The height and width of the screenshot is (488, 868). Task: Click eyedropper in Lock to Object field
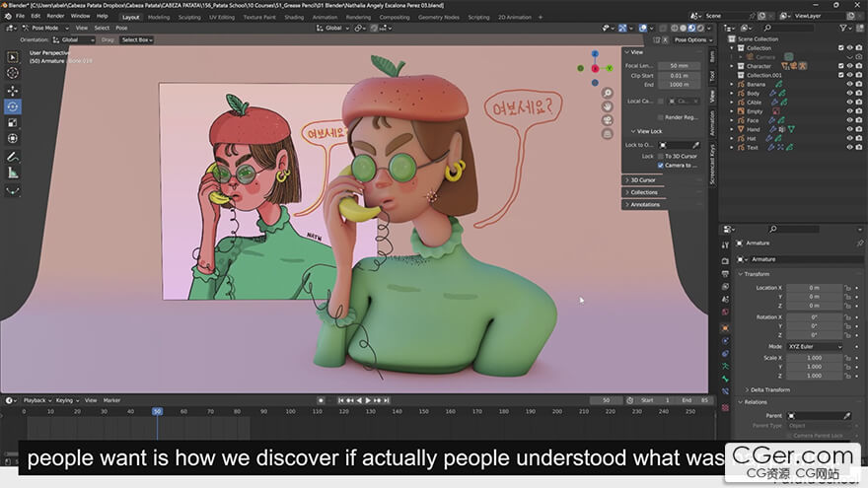[695, 145]
